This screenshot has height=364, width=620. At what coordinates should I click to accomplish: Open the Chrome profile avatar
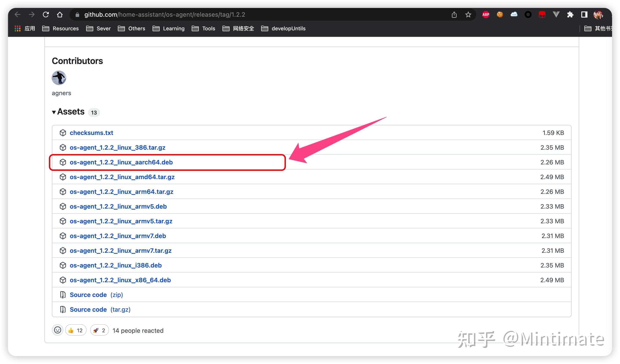(598, 15)
